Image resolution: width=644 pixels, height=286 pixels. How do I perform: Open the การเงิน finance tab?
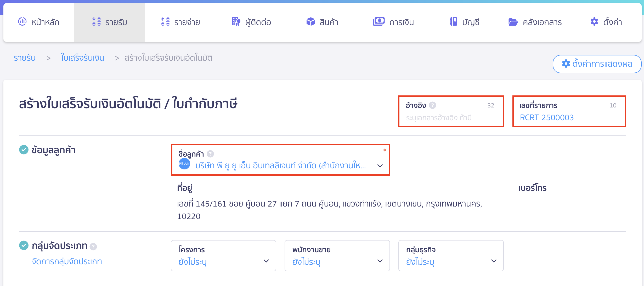coord(393,22)
